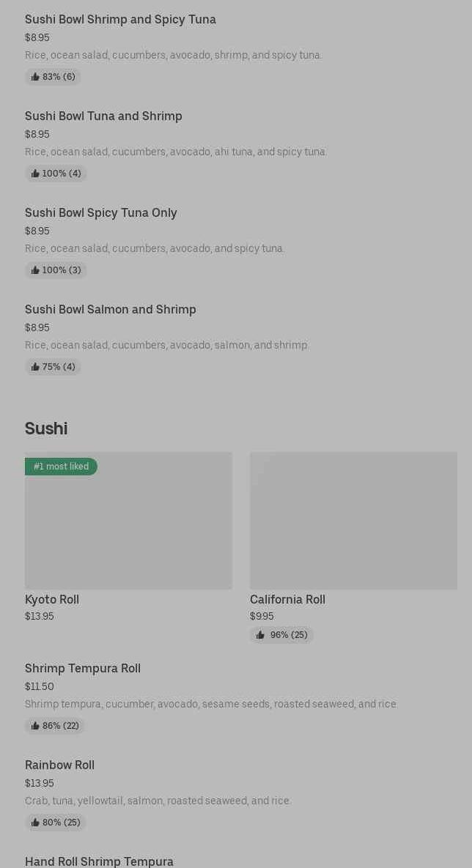Click the #1 most liked badge
Viewport: 472px width, 868px height.
click(61, 467)
